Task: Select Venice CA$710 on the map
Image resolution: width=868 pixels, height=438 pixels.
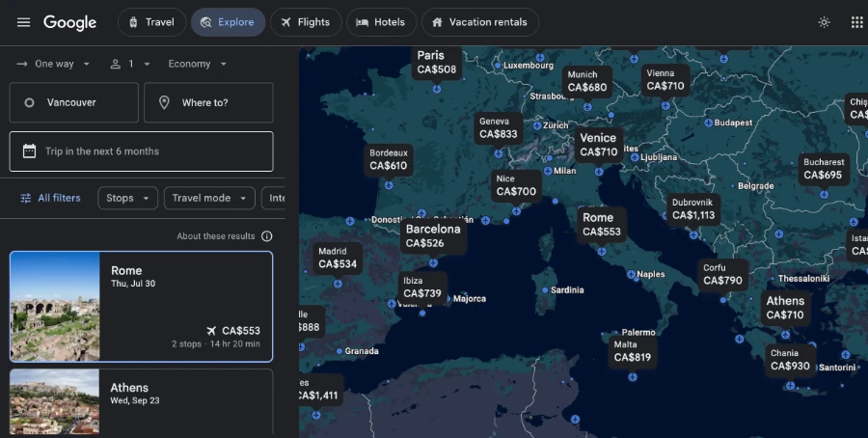Action: point(598,145)
